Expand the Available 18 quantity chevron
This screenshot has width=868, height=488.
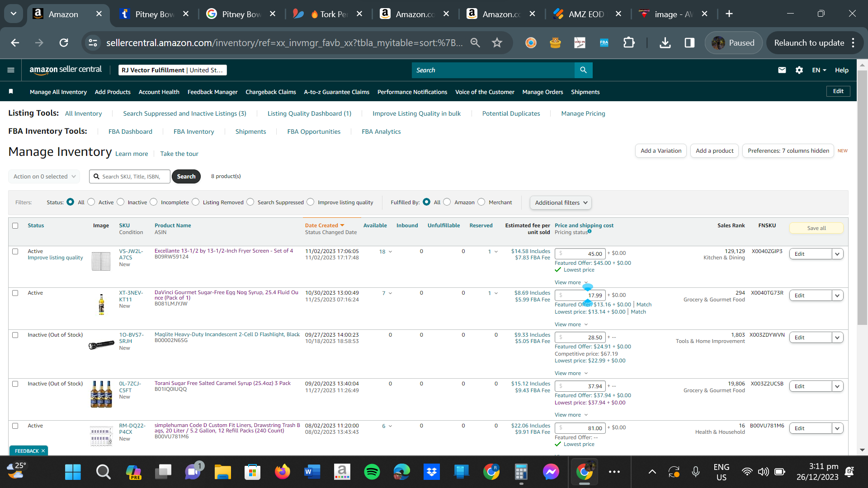pyautogui.click(x=390, y=252)
